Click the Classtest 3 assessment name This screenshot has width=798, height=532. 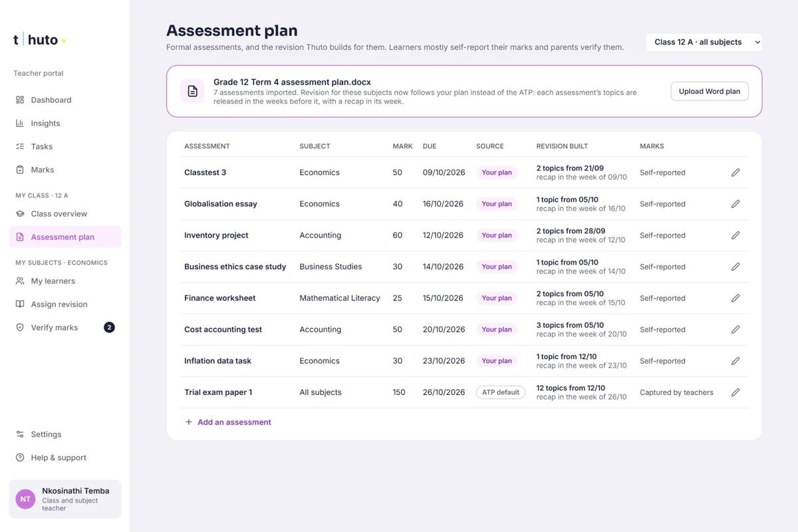coord(205,172)
